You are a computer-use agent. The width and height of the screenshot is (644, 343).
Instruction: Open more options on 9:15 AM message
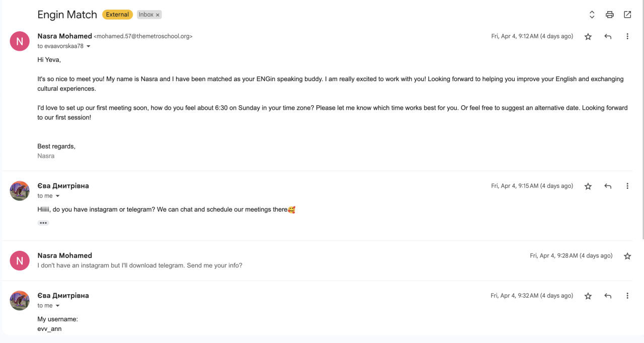click(627, 186)
